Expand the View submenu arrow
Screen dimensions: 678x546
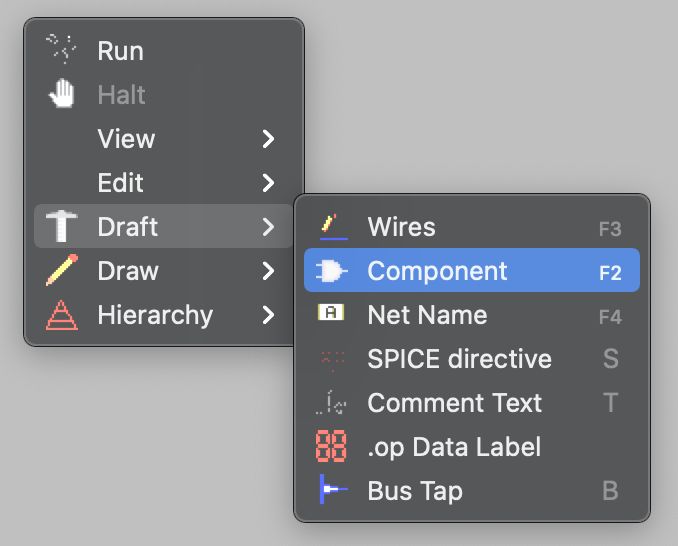point(268,139)
